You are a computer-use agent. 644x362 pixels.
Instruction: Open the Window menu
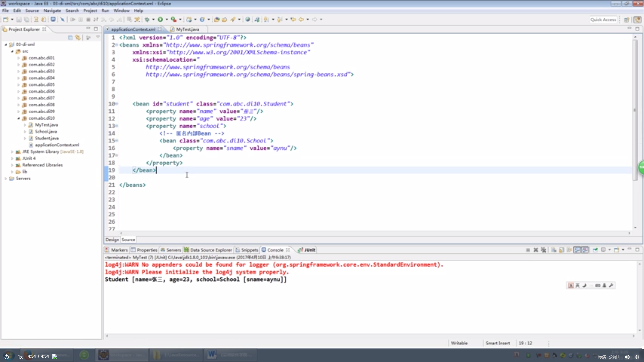click(121, 11)
